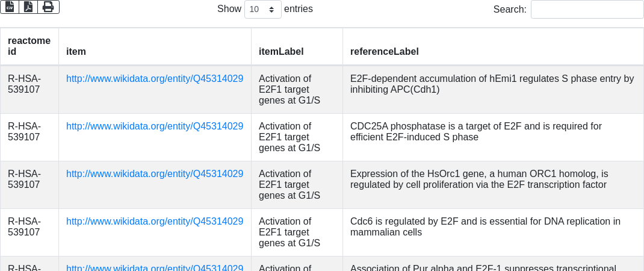Open the Wikidata link in the hEmi1 row

[x=155, y=78]
